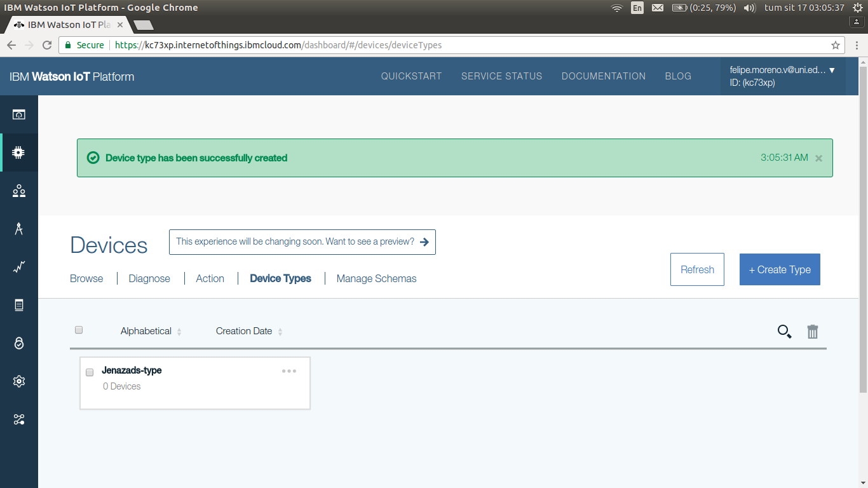Image resolution: width=868 pixels, height=488 pixels.
Task: Click the document-shaped sidebar icon
Action: [x=19, y=305]
